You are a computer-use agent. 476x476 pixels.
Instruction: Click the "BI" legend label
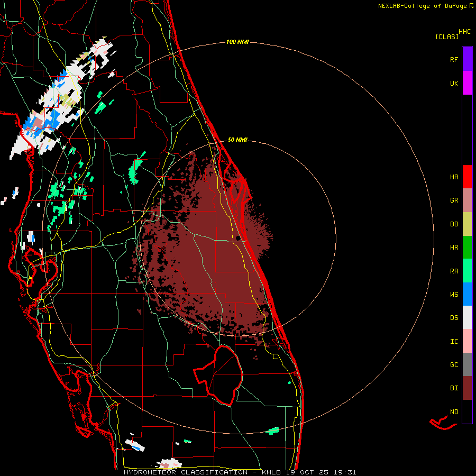point(454,388)
